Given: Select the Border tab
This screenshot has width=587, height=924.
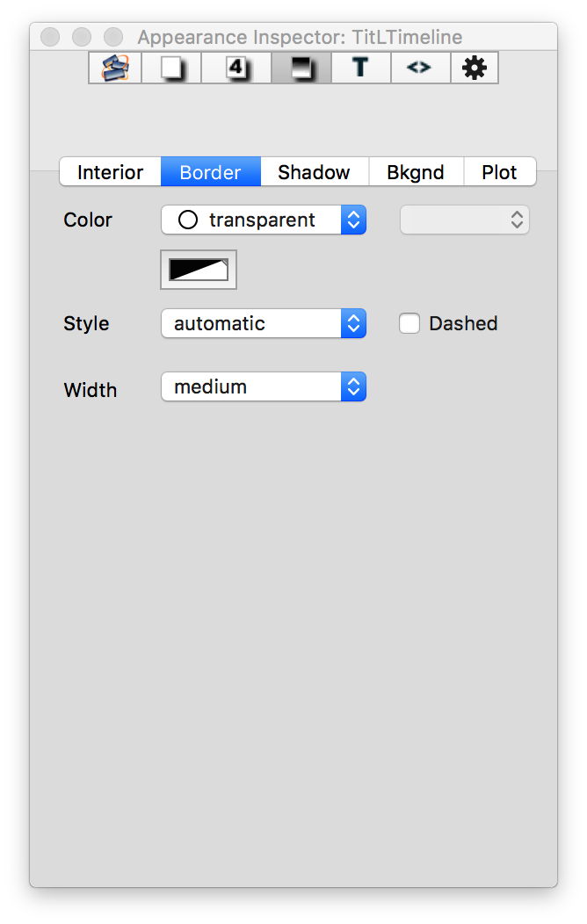Looking at the screenshot, I should pyautogui.click(x=210, y=172).
